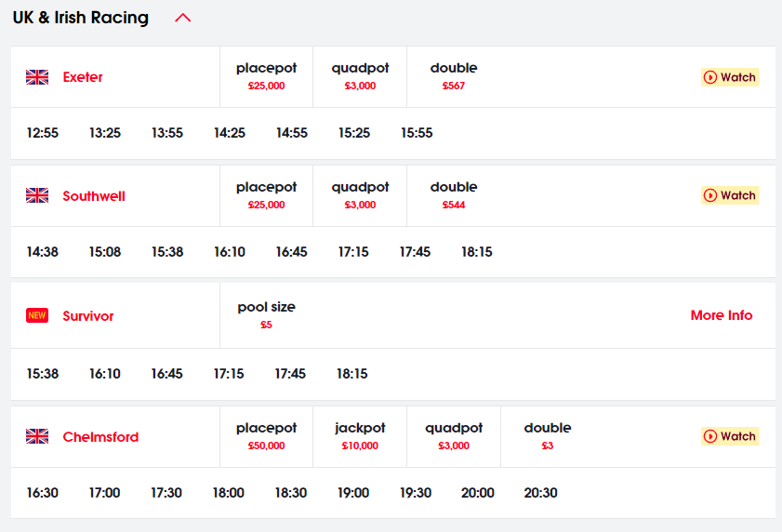Open Survivor pool size £5

[x=266, y=315]
